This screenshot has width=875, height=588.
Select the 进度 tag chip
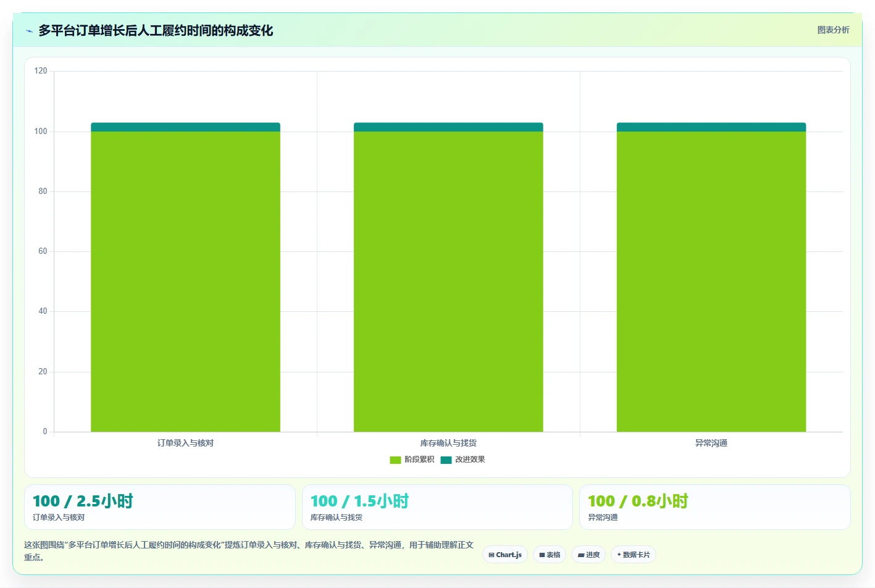[x=588, y=555]
